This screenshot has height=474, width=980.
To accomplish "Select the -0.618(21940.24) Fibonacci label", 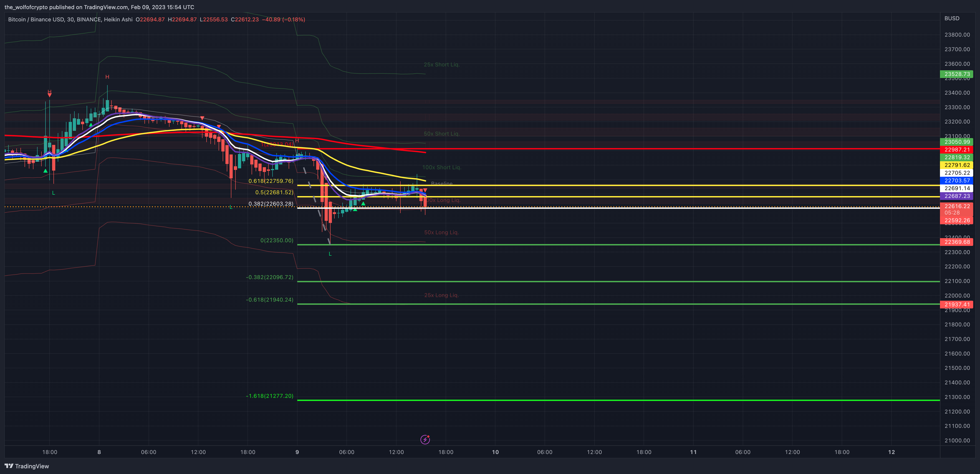I will (269, 300).
